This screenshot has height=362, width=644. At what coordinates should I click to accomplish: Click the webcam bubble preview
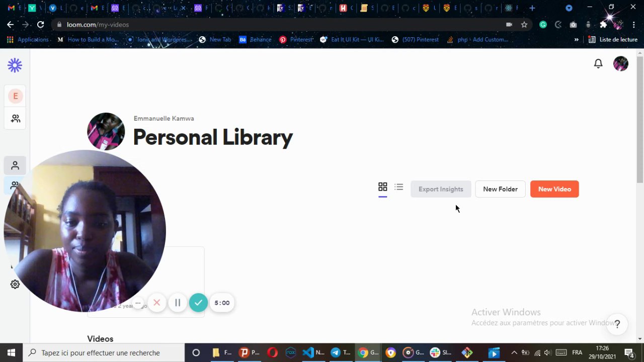point(85,231)
